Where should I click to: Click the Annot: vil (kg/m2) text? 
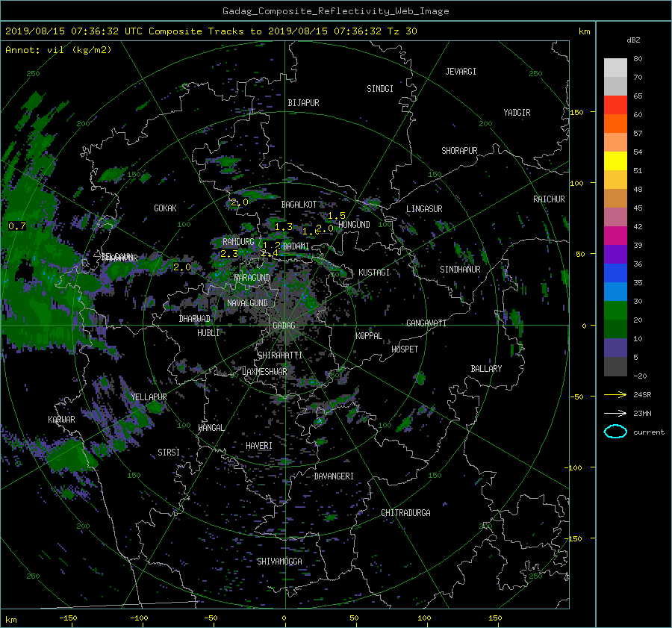click(x=58, y=50)
